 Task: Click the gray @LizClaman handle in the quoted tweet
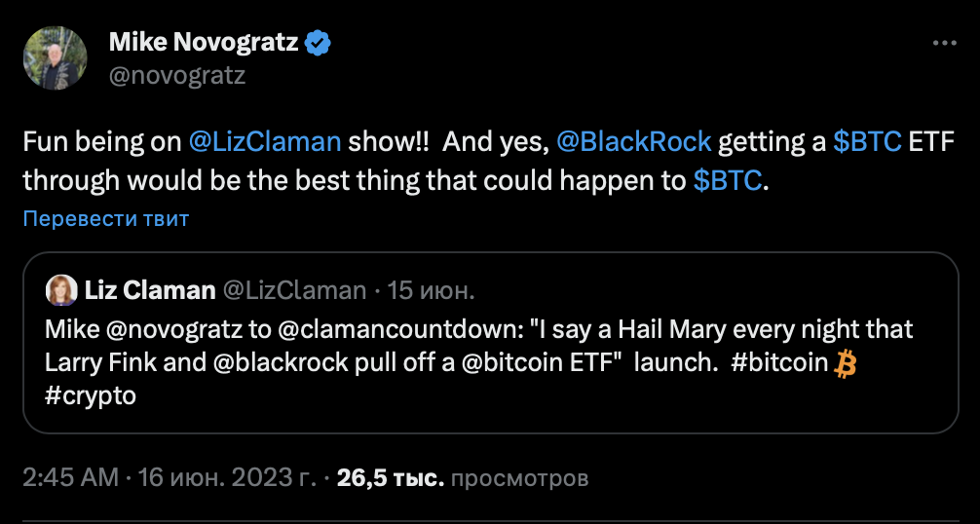295,290
